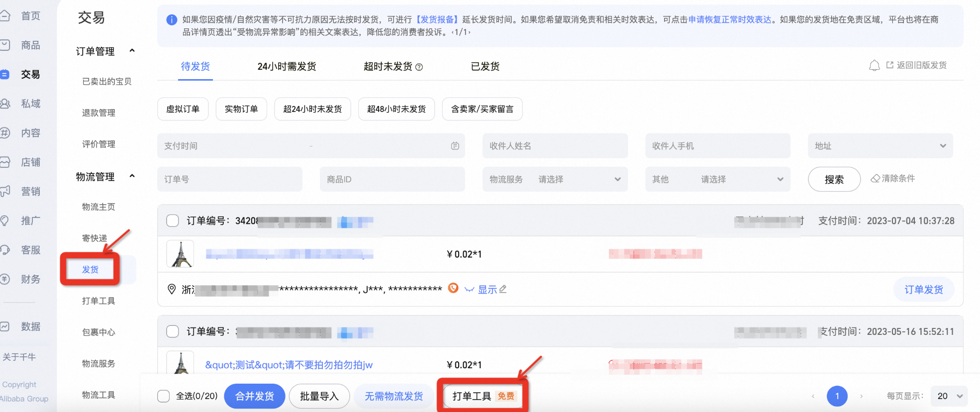
Task: Open 打单工具 in the side menu
Action: click(98, 301)
